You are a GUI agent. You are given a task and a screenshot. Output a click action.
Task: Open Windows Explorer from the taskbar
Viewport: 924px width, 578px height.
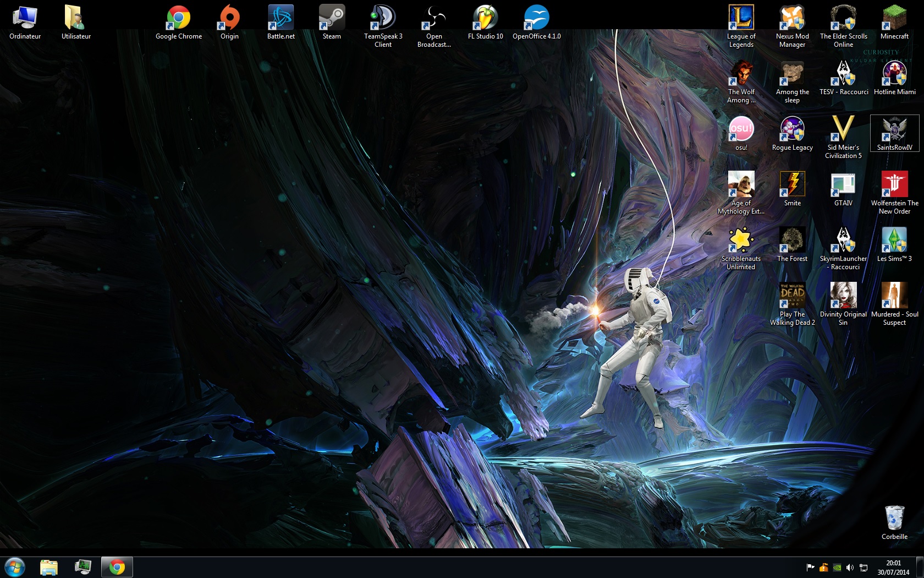pos(49,567)
